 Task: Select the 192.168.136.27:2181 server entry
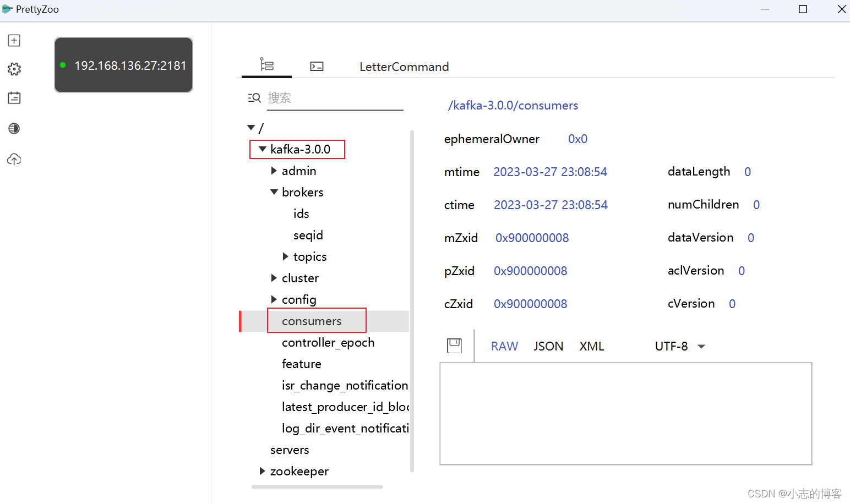tap(123, 65)
